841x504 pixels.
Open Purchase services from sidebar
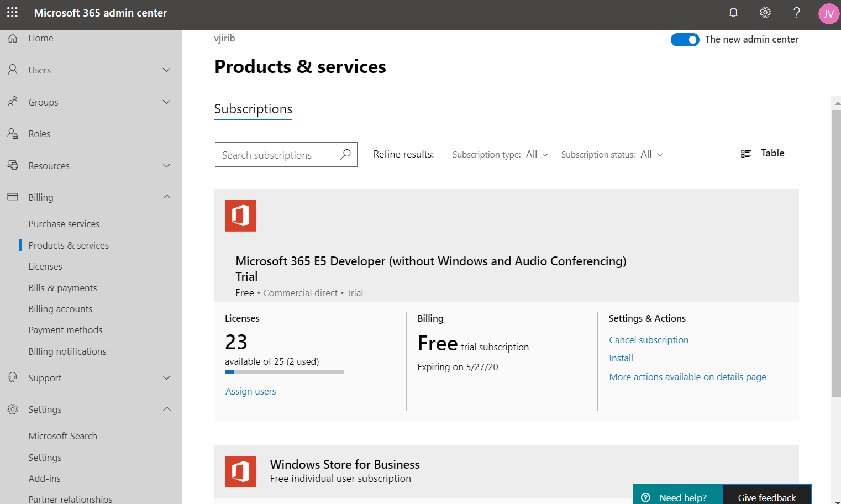64,223
